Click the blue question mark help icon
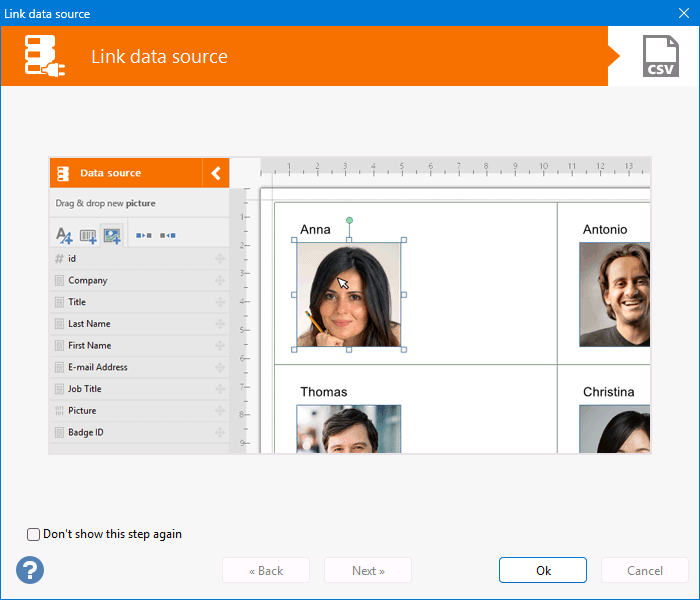Image resolution: width=700 pixels, height=600 pixels. point(30,570)
